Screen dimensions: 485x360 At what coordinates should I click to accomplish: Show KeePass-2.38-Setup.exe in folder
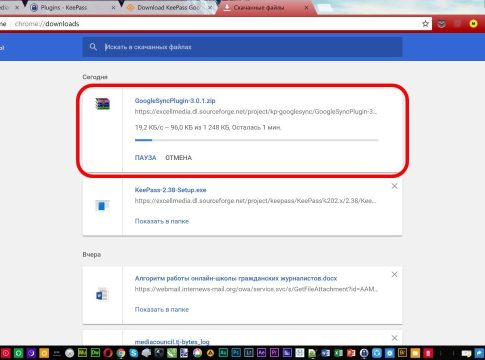point(162,221)
